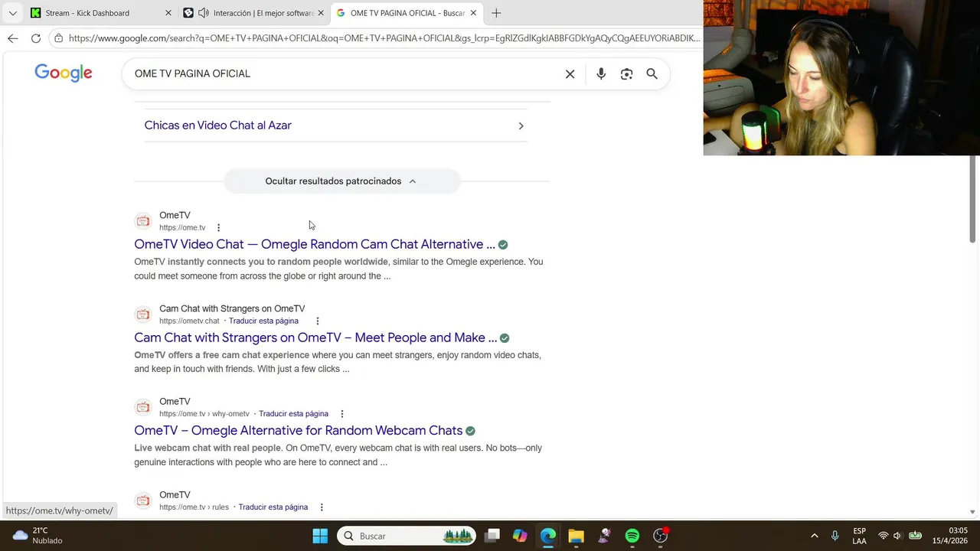Open Windows Start menu

pos(320,536)
